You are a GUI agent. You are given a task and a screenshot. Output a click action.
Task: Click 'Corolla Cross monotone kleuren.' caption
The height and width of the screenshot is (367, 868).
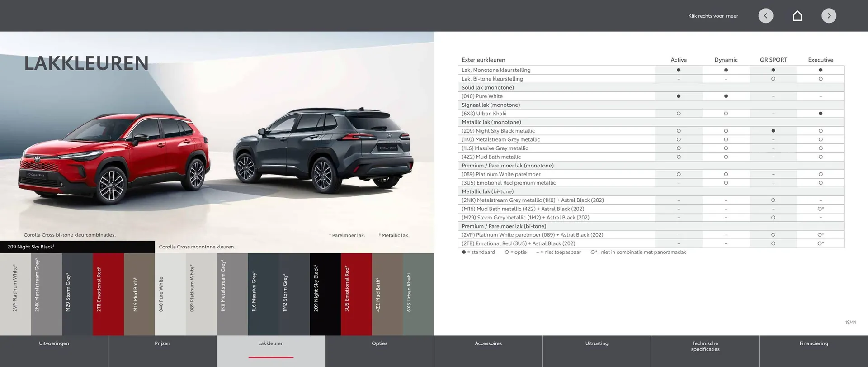click(197, 247)
